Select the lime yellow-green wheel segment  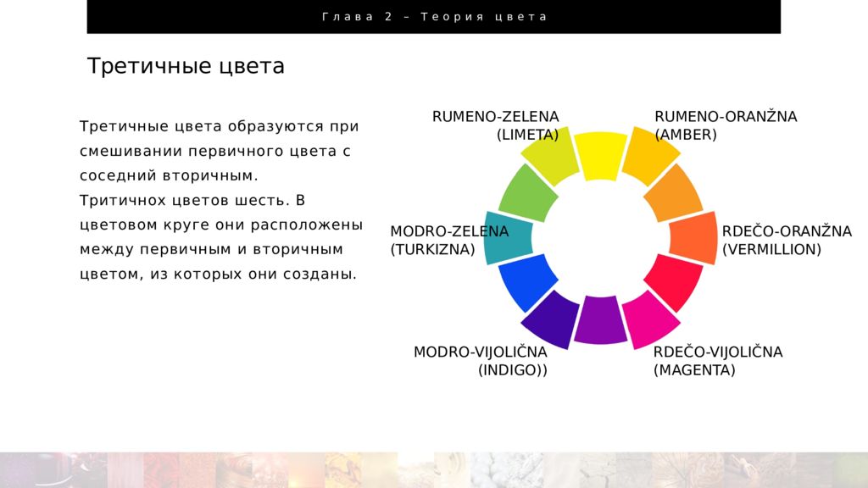548,158
